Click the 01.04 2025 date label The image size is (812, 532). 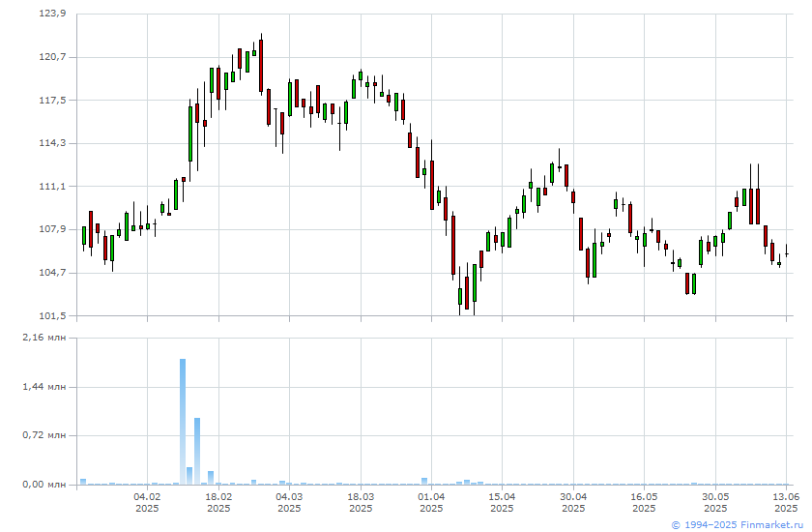tap(431, 502)
